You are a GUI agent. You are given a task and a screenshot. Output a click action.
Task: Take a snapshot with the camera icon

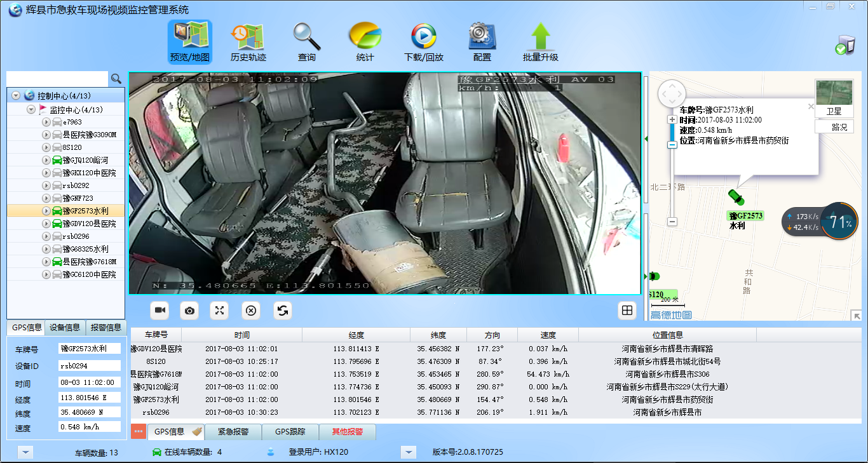coord(189,310)
